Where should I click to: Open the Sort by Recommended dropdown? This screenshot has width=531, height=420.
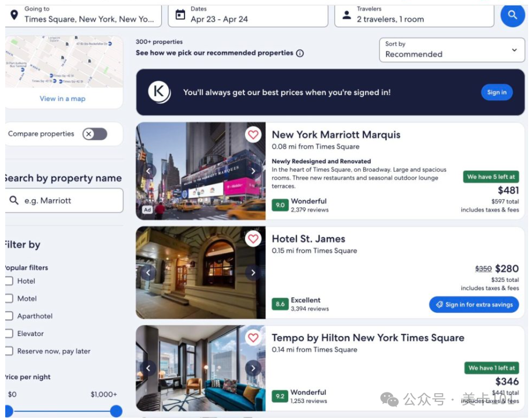[452, 50]
